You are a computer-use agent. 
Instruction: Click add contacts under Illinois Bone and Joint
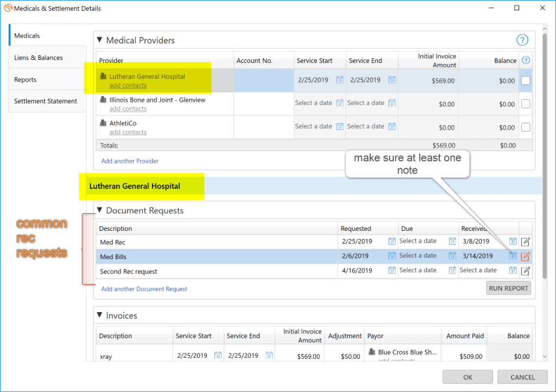coord(128,109)
